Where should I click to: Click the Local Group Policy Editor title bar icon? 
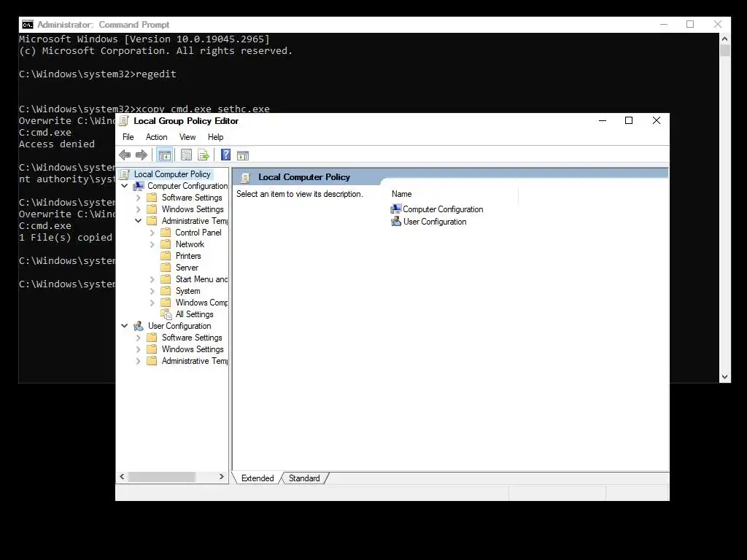[x=124, y=121]
